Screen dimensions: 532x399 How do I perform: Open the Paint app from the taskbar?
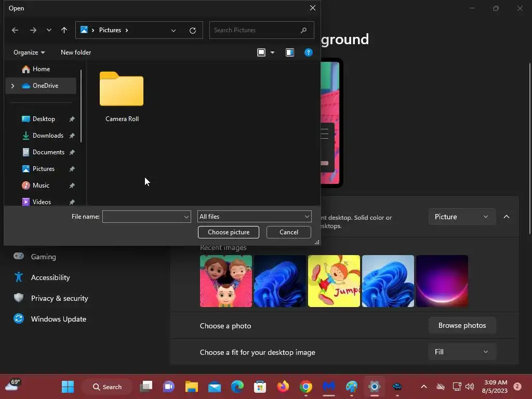(x=352, y=387)
